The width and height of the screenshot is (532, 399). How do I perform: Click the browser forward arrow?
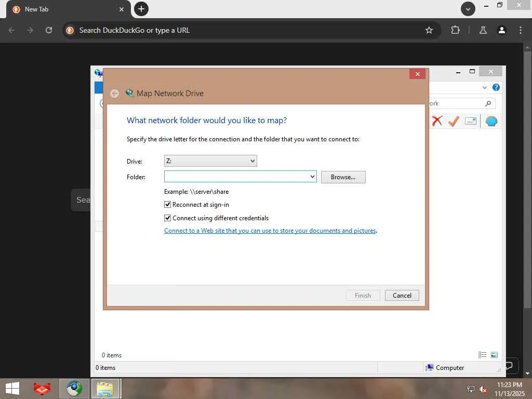pyautogui.click(x=30, y=30)
